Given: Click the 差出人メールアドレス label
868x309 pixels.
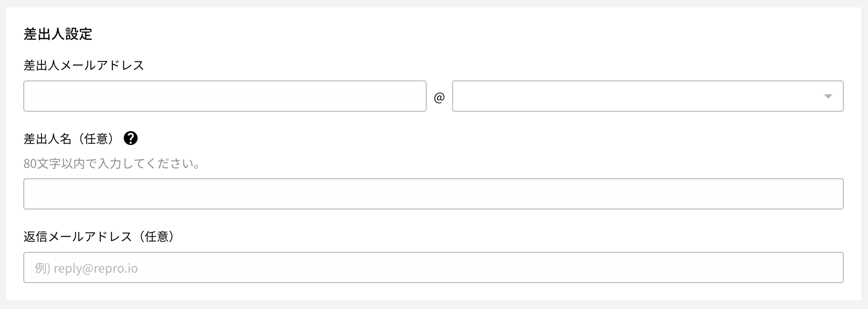Looking at the screenshot, I should (x=84, y=65).
